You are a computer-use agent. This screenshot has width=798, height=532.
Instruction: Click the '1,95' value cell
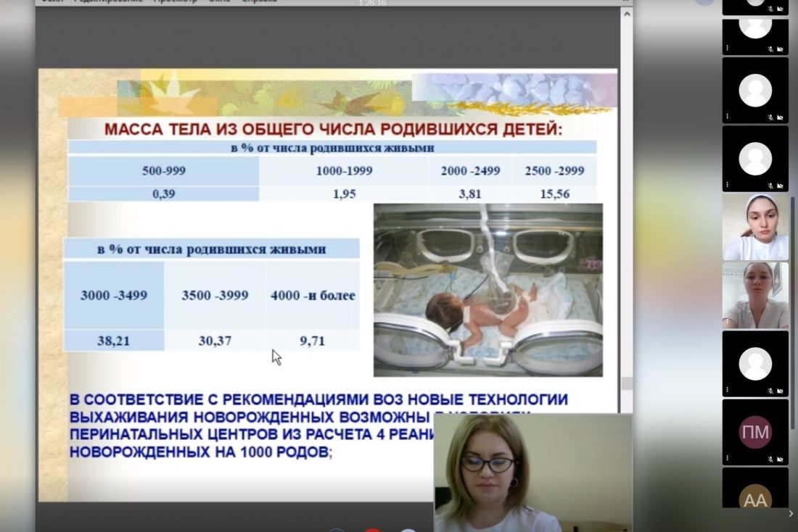tap(344, 194)
